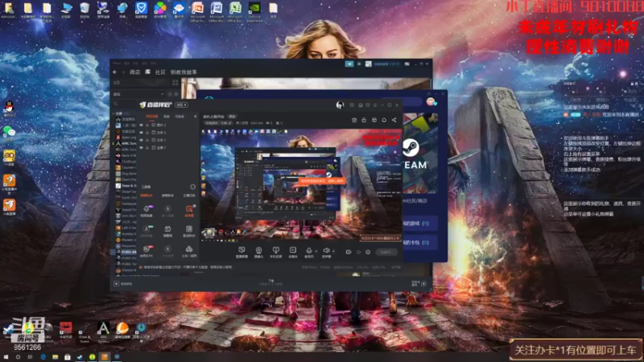Open the Excel desktop shortcut

coord(235,11)
